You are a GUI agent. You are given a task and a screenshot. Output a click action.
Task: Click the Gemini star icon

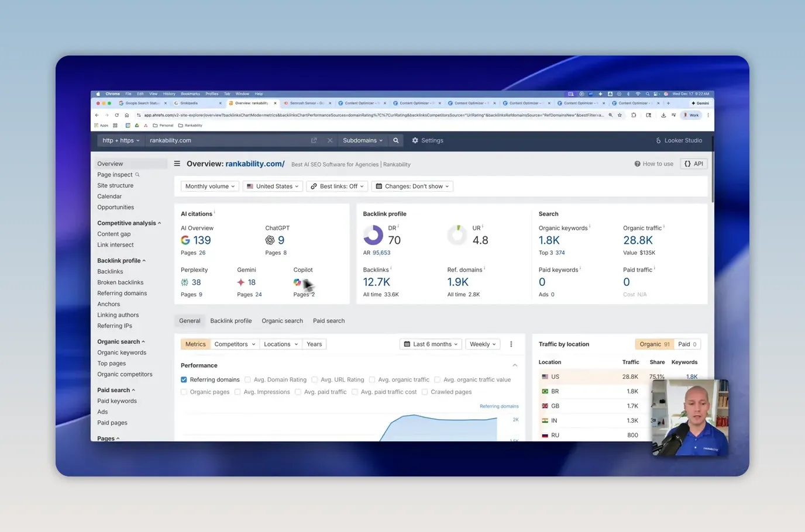(x=240, y=282)
